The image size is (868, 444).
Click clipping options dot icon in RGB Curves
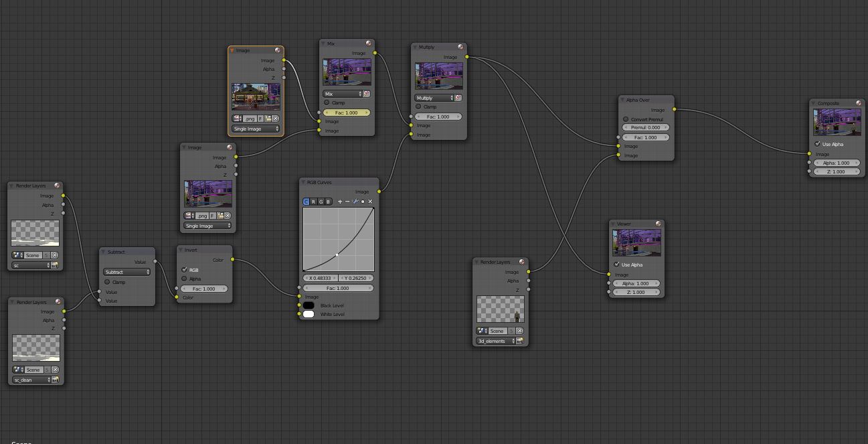[363, 202]
